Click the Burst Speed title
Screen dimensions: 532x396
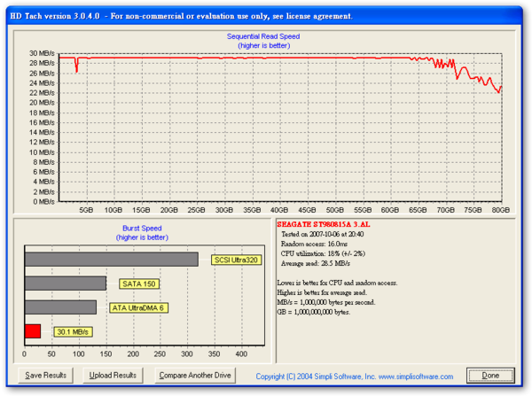point(142,229)
